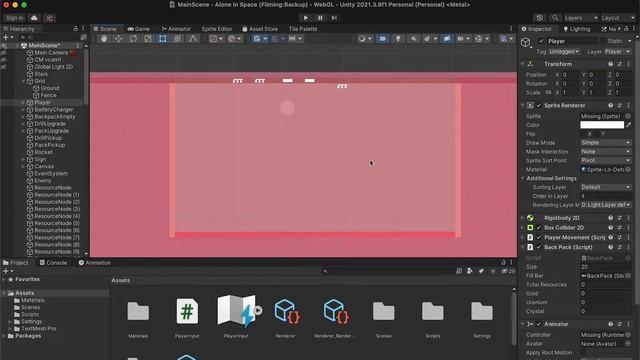Collapse the Grid object

click(x=23, y=81)
